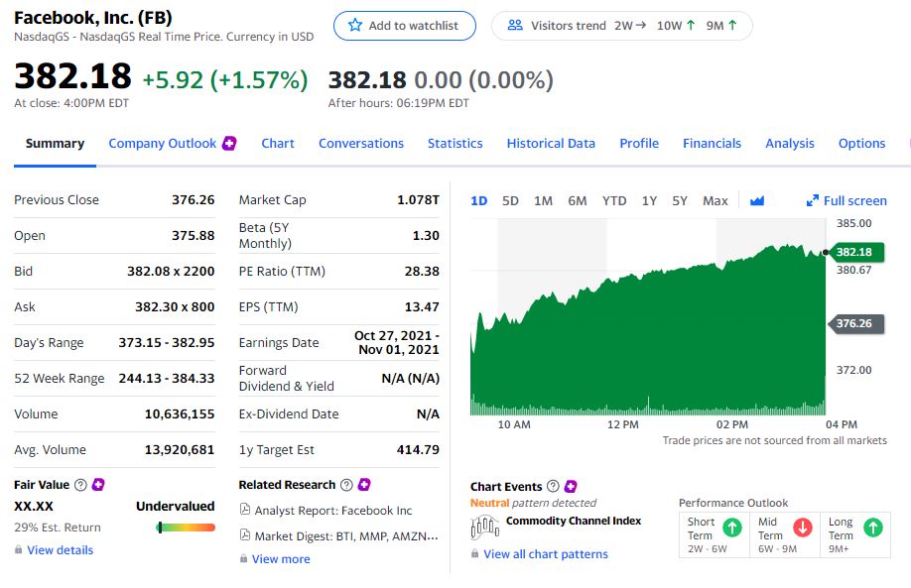
Task: Open the chart in Full screen
Action: 846,201
